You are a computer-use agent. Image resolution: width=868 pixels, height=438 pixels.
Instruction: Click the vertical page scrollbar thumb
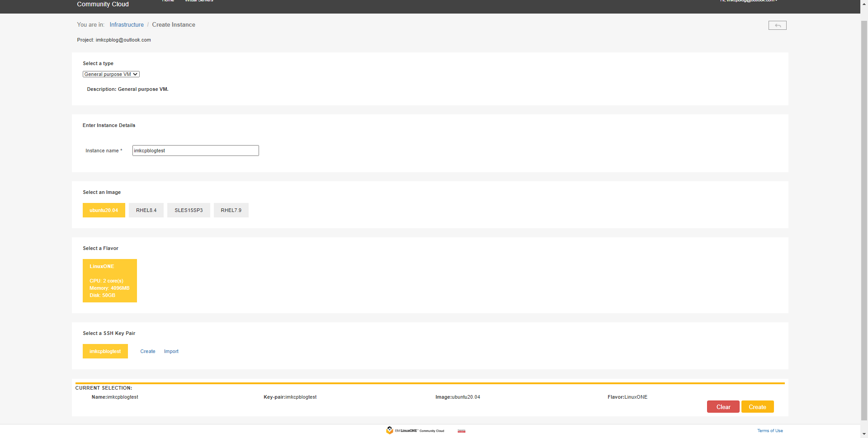(x=864, y=220)
